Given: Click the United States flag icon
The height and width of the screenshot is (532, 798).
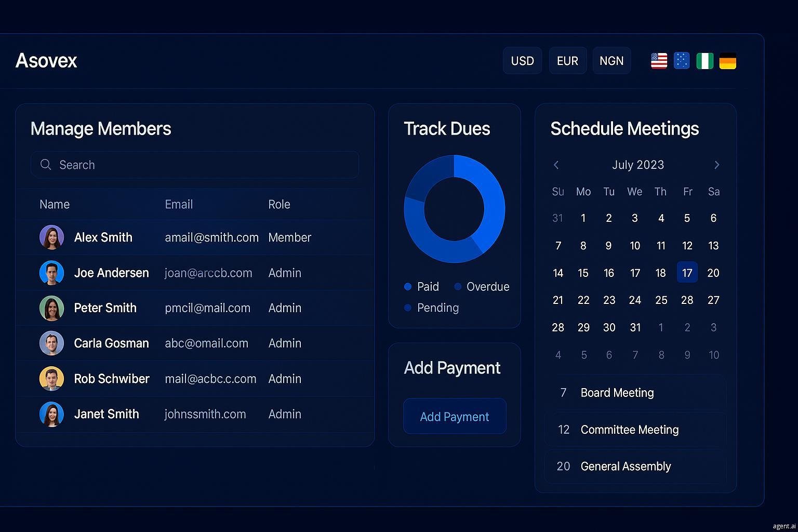Looking at the screenshot, I should [x=658, y=60].
